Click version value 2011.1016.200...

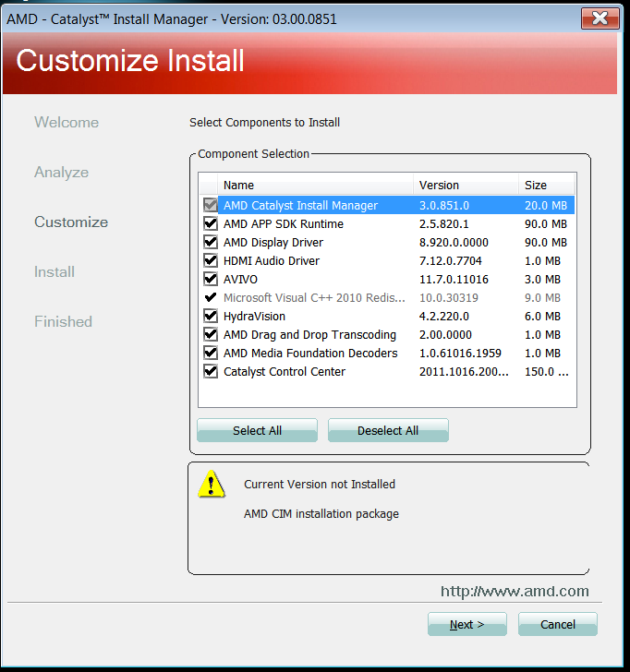point(464,371)
